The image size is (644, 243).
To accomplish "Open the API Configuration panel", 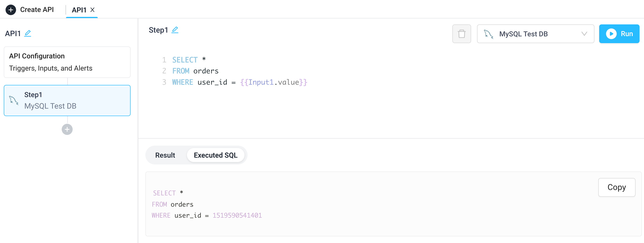I will coord(67,62).
